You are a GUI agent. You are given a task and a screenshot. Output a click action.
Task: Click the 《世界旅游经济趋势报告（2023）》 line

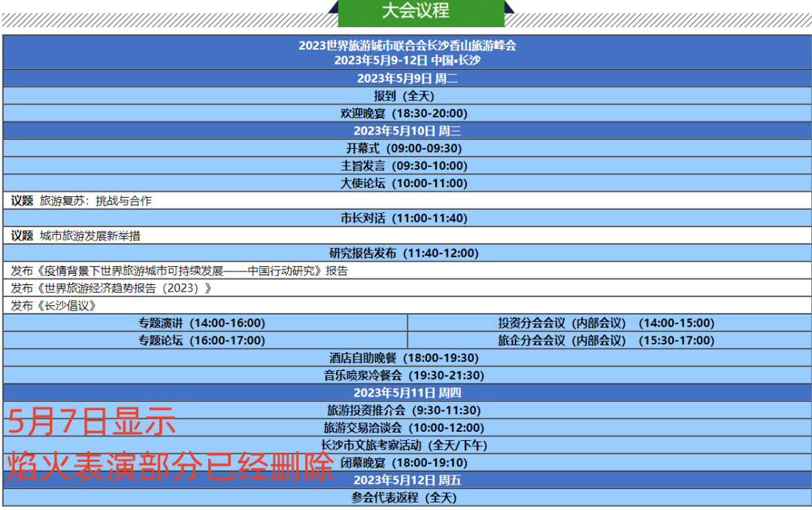coord(112,288)
